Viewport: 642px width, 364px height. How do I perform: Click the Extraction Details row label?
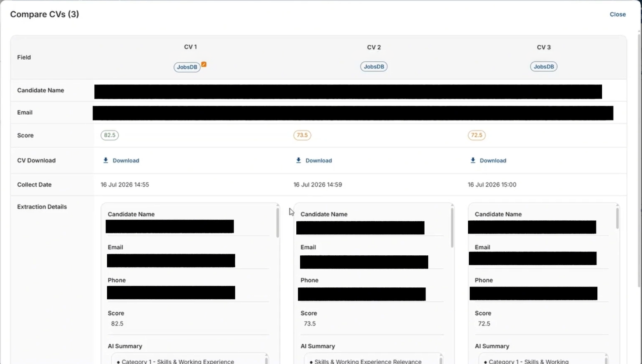click(42, 207)
